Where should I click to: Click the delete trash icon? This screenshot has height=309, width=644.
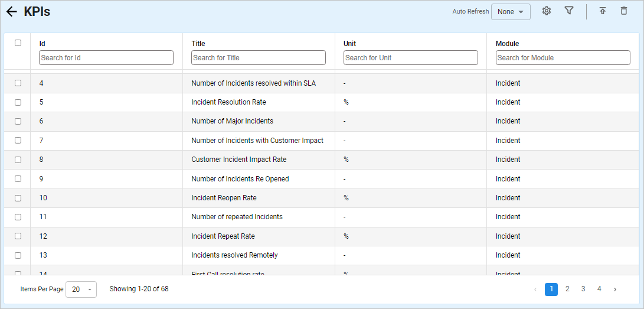pos(624,11)
